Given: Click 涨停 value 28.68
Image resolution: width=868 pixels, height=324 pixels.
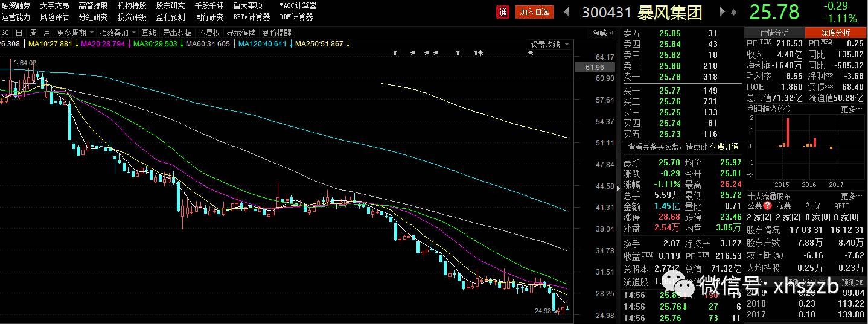Looking at the screenshot, I should click(x=669, y=217).
